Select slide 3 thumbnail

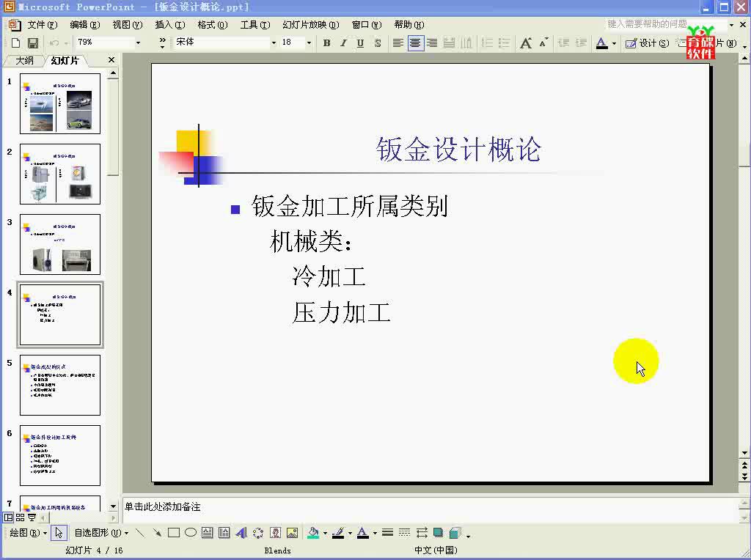[60, 244]
